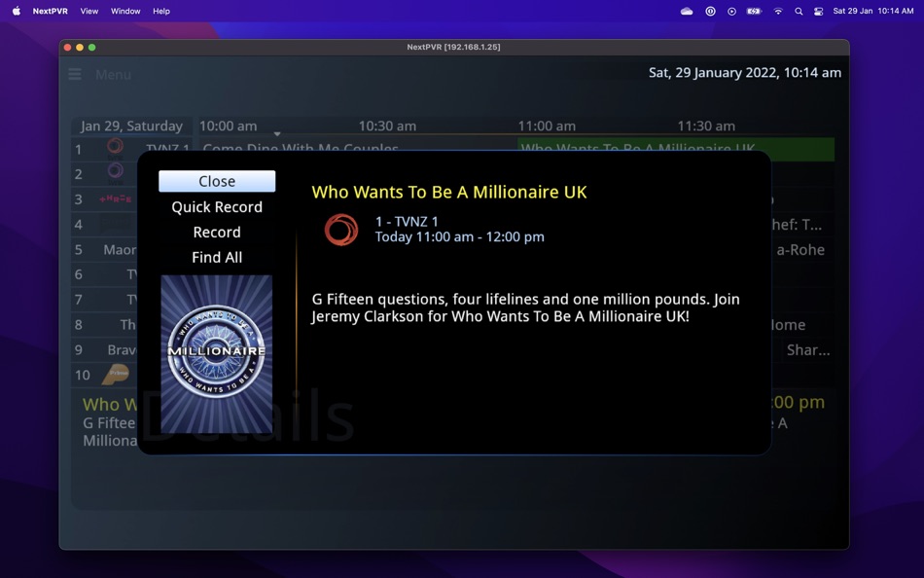Click the programme ending in 'a-Rohe'
Image resolution: width=924 pixels, height=578 pixels.
click(800, 249)
